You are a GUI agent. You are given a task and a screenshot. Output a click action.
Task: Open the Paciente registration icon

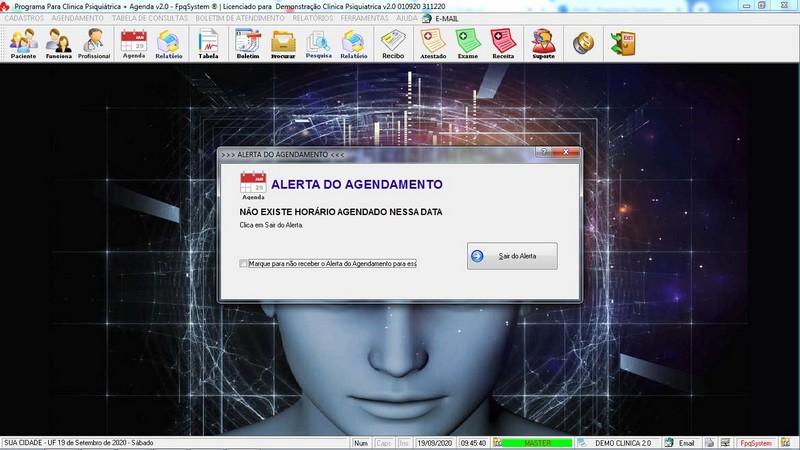coord(23,44)
